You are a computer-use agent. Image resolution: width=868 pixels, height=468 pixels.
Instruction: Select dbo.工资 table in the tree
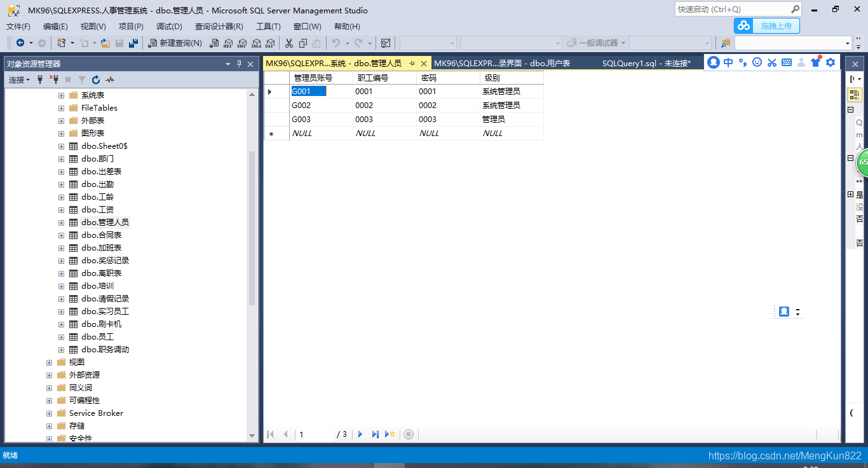pos(97,210)
